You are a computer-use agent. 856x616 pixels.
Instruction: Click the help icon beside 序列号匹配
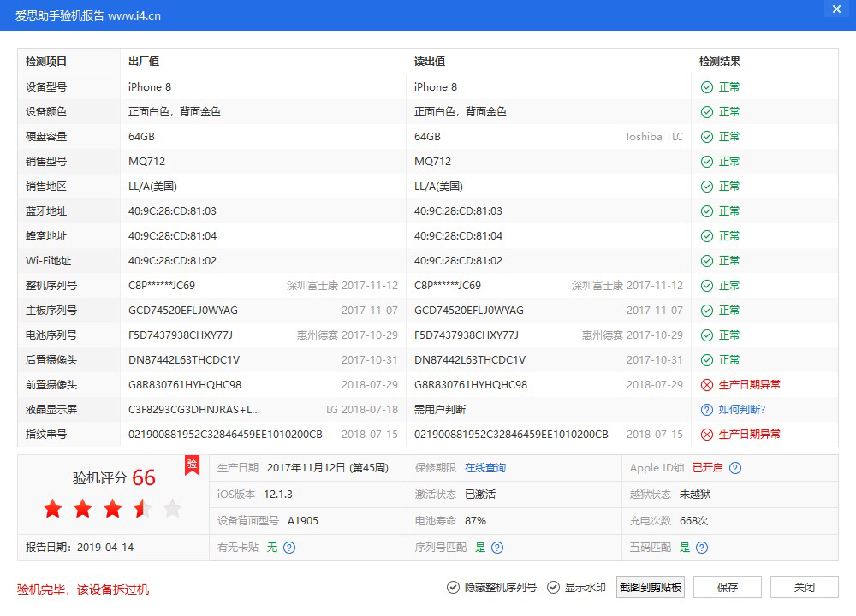[497, 548]
